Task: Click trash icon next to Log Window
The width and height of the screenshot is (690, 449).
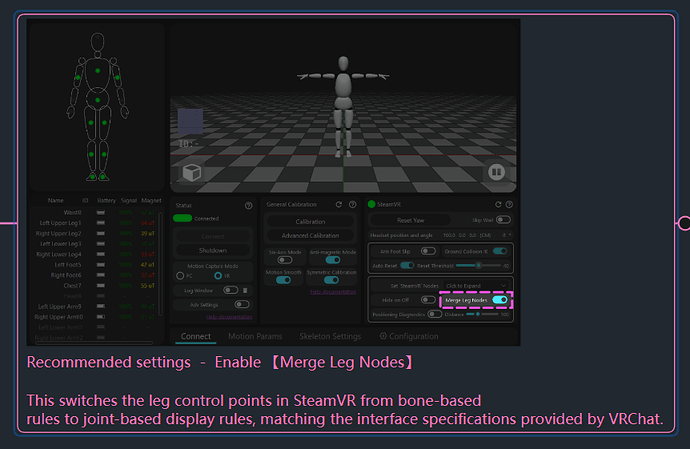Action: [x=245, y=290]
